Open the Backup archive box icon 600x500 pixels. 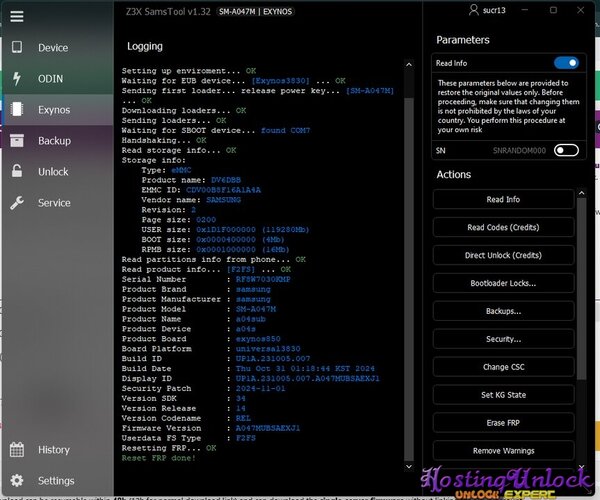(17, 141)
